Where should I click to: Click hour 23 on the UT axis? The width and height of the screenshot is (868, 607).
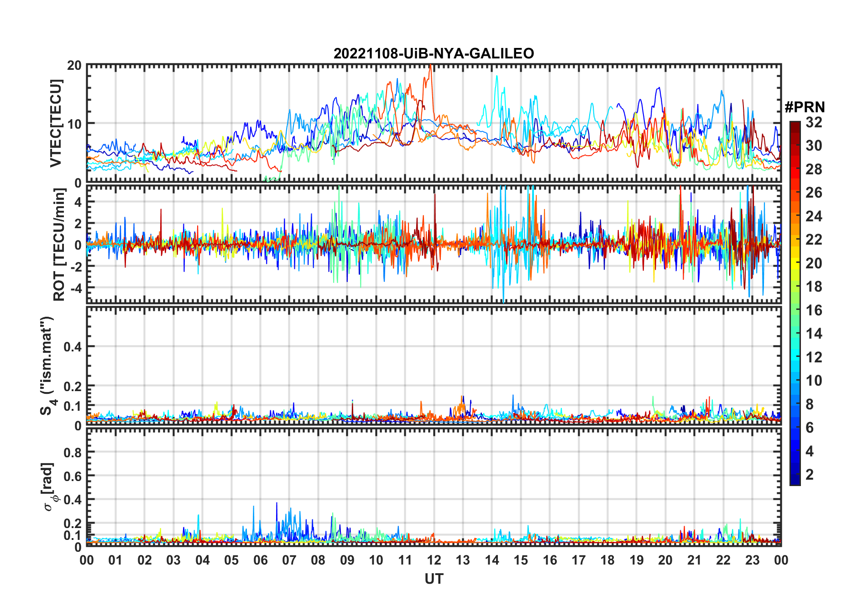click(752, 560)
